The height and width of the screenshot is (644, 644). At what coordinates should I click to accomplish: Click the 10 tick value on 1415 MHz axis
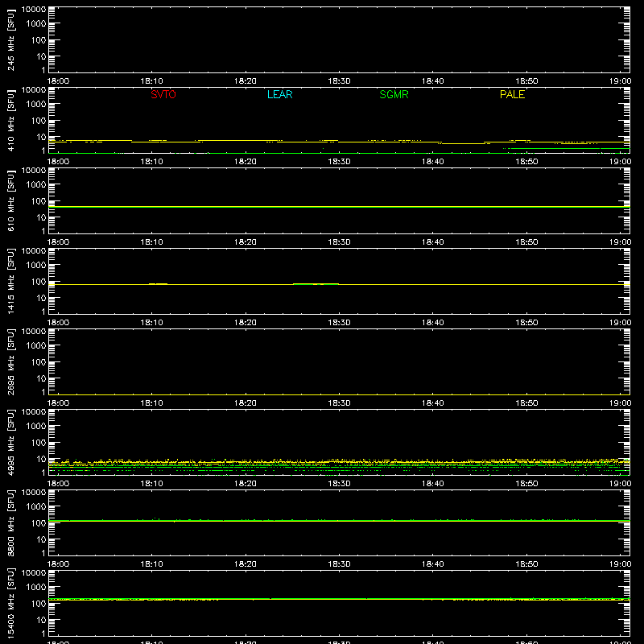tap(41, 298)
